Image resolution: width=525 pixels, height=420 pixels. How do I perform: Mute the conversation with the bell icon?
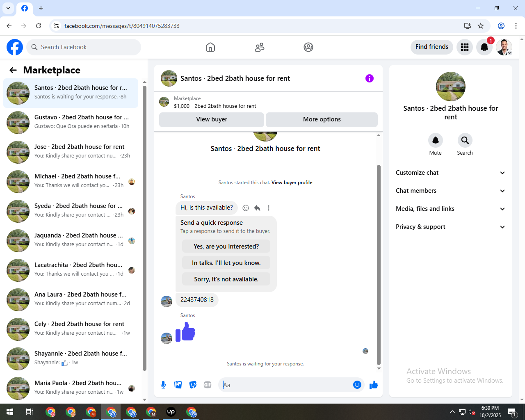tap(436, 140)
